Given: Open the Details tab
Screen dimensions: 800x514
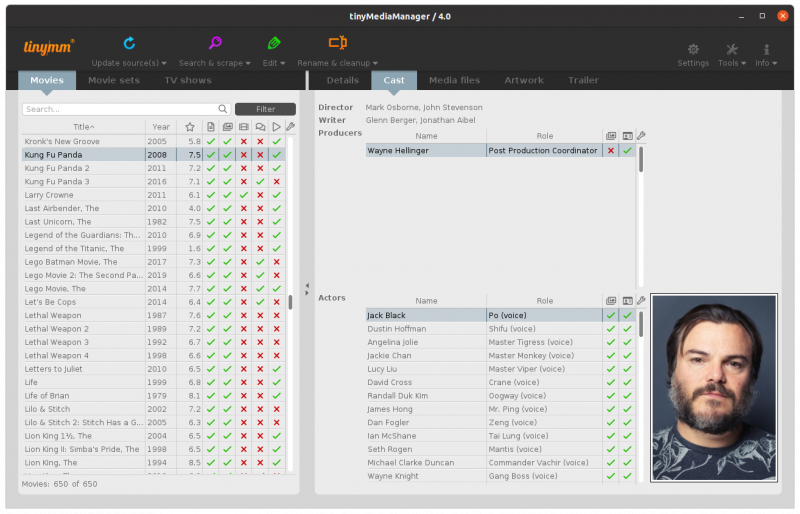Looking at the screenshot, I should (342, 80).
